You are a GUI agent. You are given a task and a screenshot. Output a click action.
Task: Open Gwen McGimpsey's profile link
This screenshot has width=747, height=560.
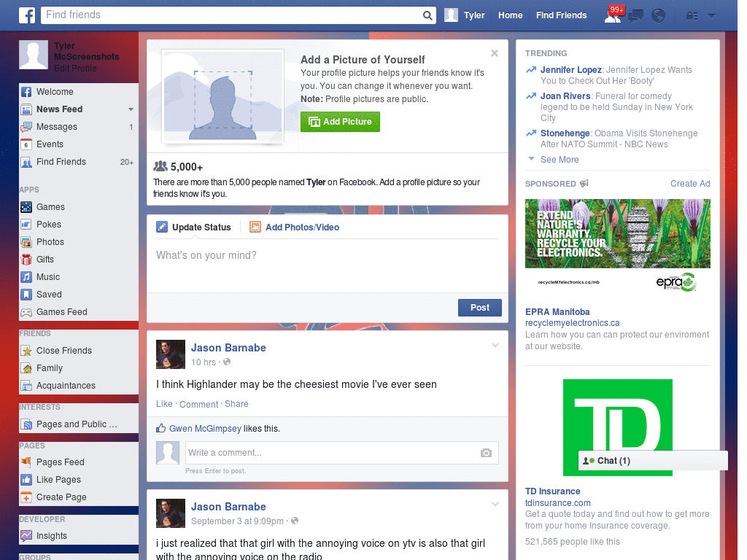[x=205, y=429]
